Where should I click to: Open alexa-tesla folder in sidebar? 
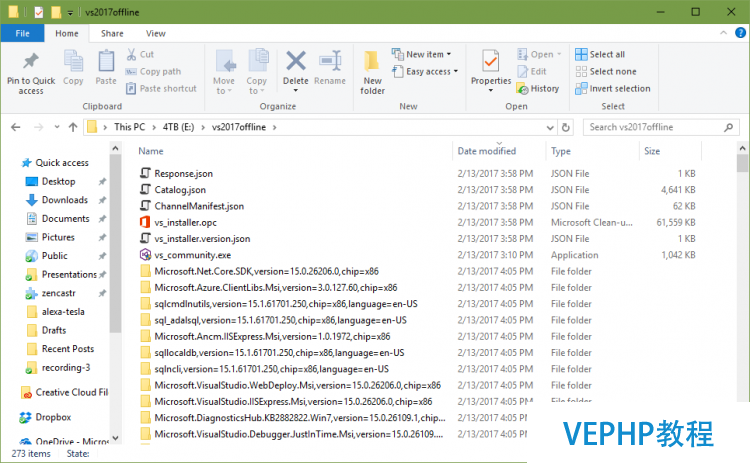pos(55,312)
